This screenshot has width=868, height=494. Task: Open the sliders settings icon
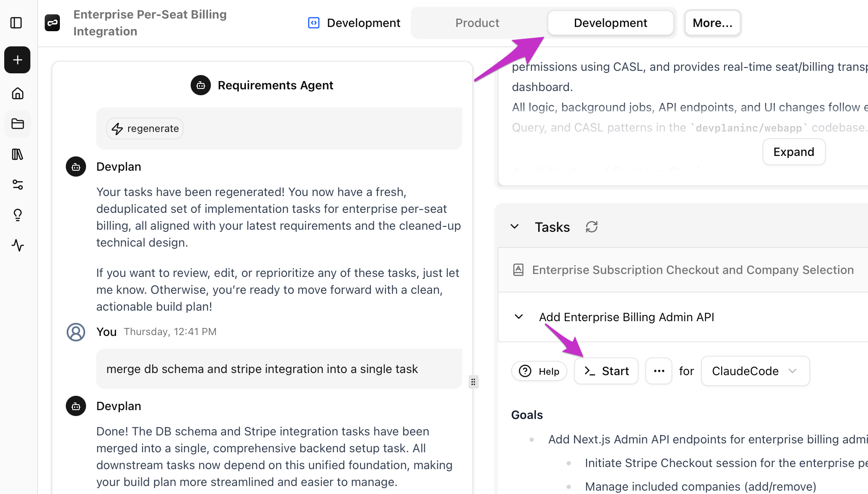17,185
